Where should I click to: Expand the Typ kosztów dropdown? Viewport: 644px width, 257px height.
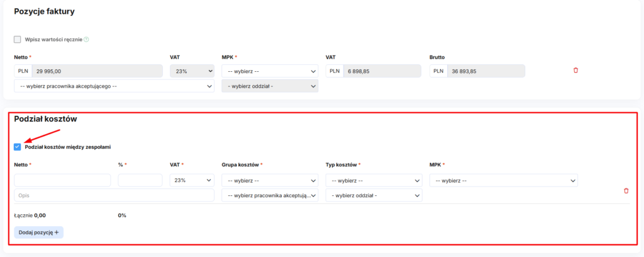click(x=373, y=181)
